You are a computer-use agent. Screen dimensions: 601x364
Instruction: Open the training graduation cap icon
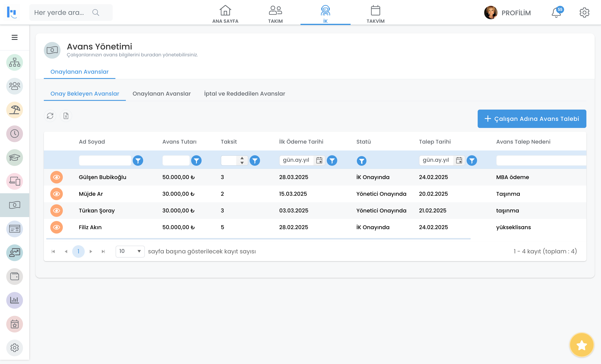point(14,158)
